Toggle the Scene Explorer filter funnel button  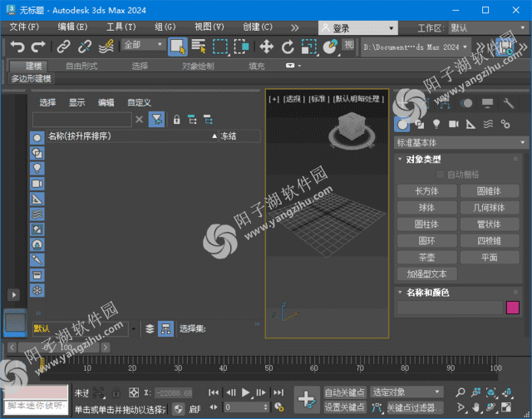[x=157, y=120]
